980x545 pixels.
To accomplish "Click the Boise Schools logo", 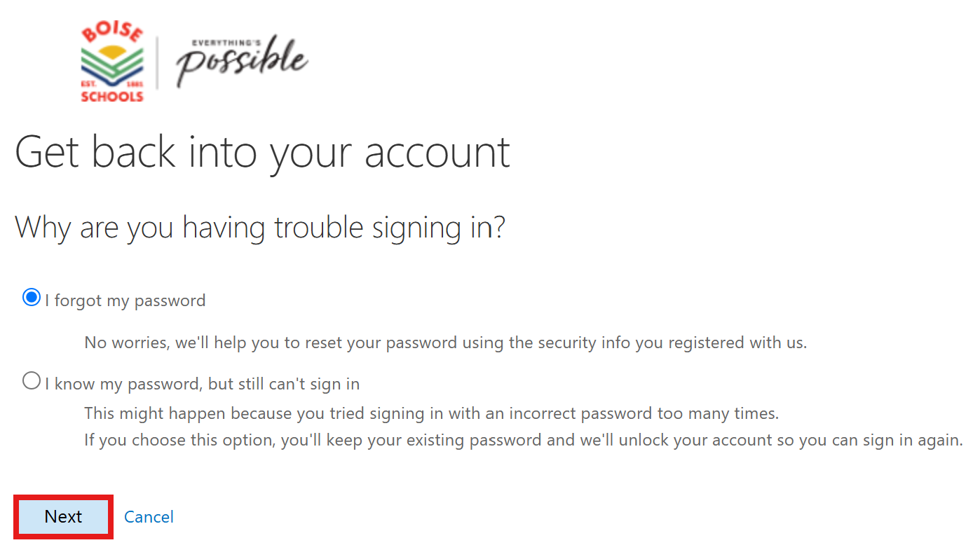I will point(112,62).
